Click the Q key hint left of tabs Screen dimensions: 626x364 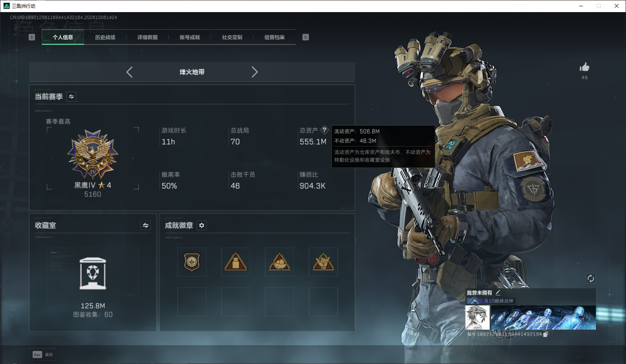pyautogui.click(x=32, y=37)
